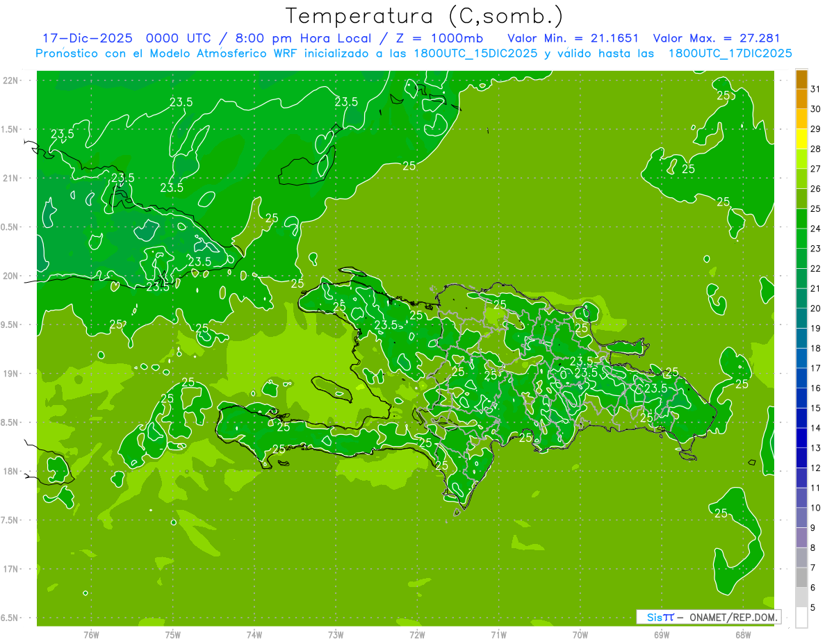Click the 72W longitude axis label
Viewport: 834px width, 644px height.
tap(417, 635)
